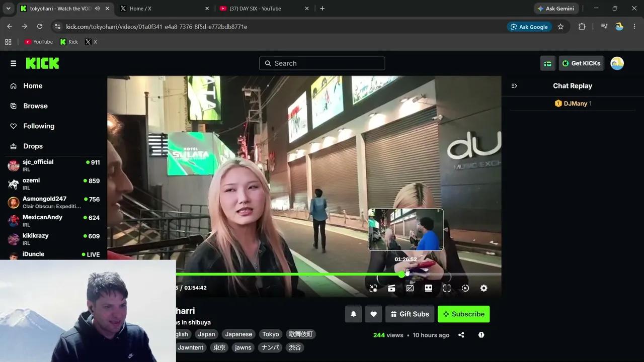Open kikikrazy channel in sidebar
Viewport: 644px width, 362px height.
(x=53, y=239)
